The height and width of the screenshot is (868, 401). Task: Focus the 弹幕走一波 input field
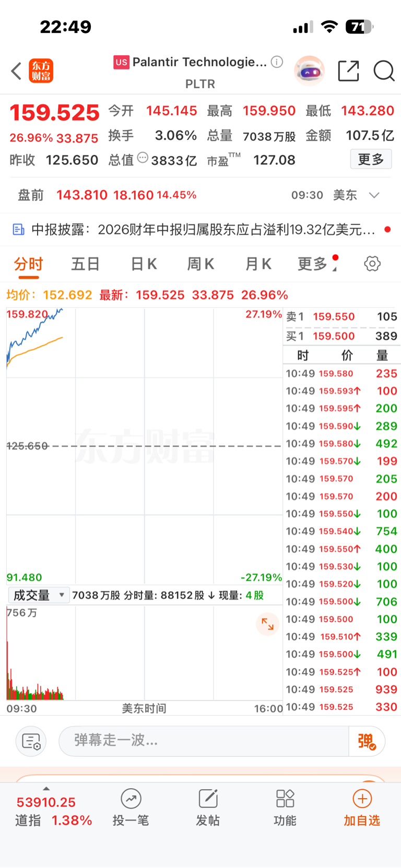click(x=204, y=741)
